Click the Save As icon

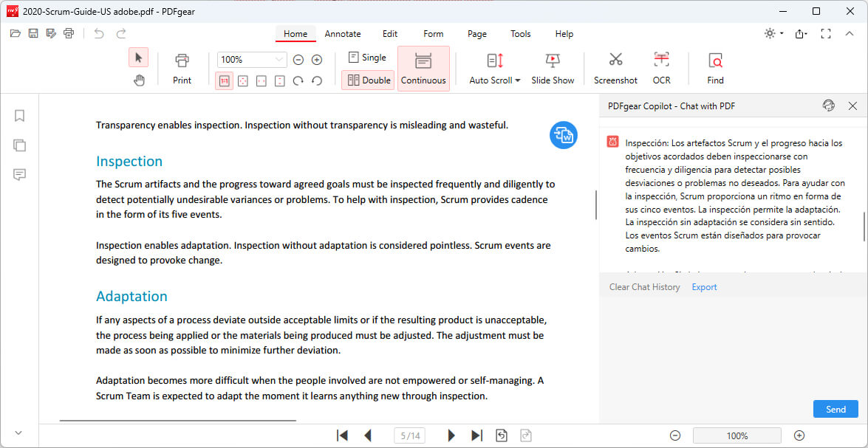(51, 34)
